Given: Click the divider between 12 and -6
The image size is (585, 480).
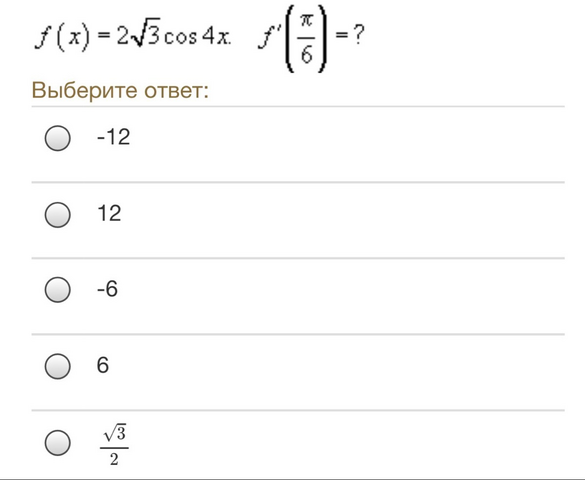Looking at the screenshot, I should click(298, 258).
